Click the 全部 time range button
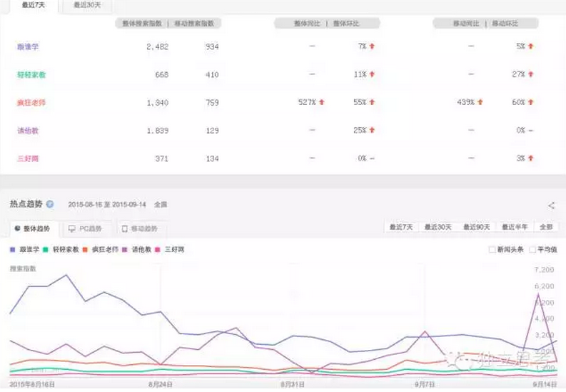This screenshot has height=392, width=566. 545,227
